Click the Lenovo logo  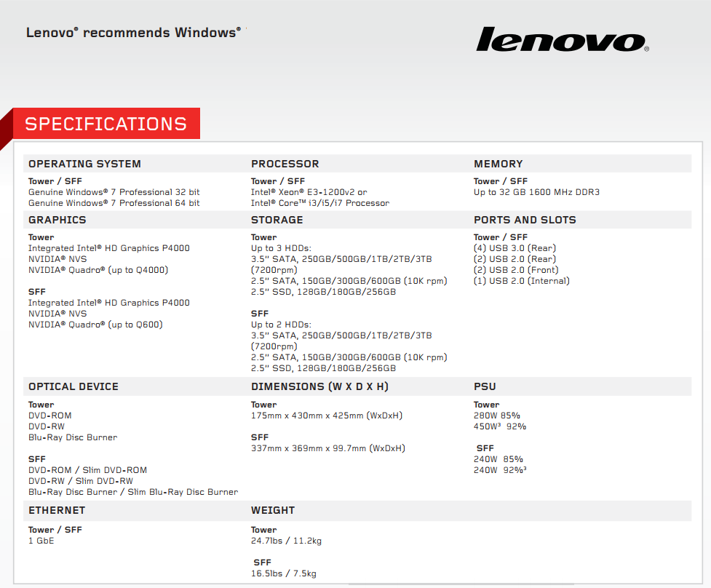pyautogui.click(x=563, y=39)
